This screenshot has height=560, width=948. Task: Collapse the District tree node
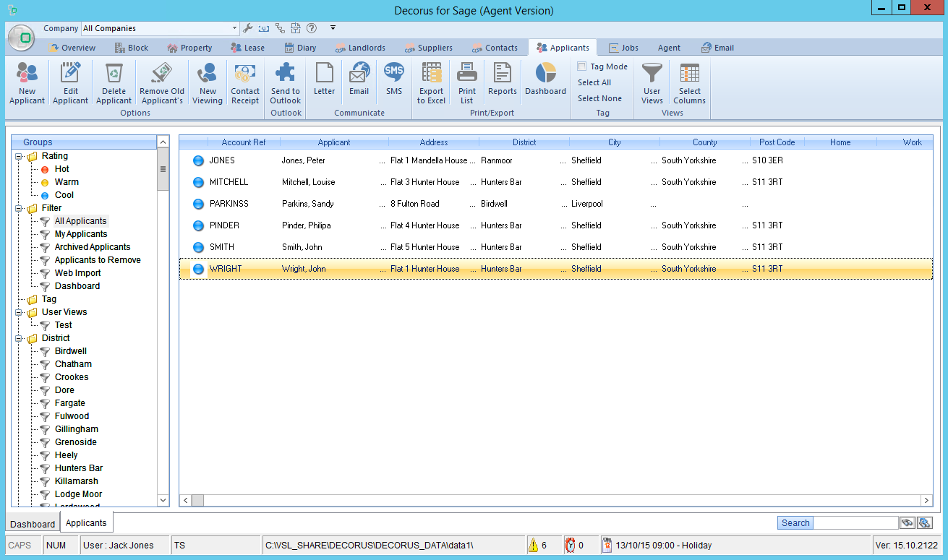click(x=18, y=338)
